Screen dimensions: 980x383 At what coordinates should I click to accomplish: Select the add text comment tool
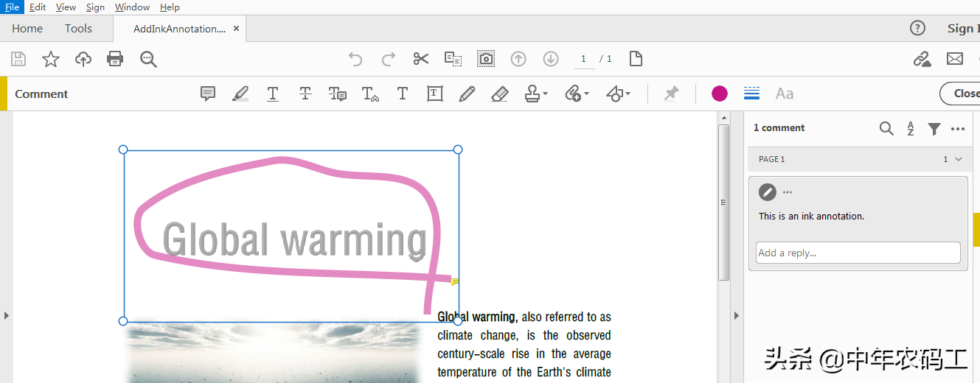pyautogui.click(x=403, y=94)
